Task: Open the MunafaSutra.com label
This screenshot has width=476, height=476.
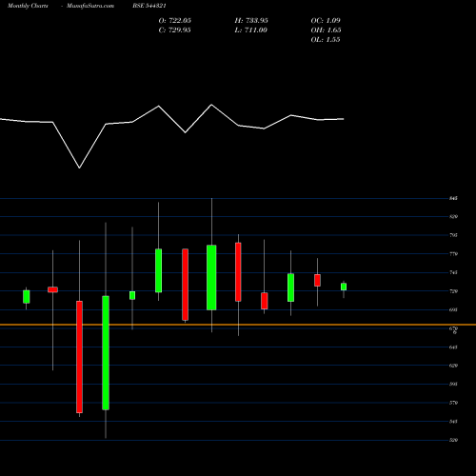Action: coord(90,6)
